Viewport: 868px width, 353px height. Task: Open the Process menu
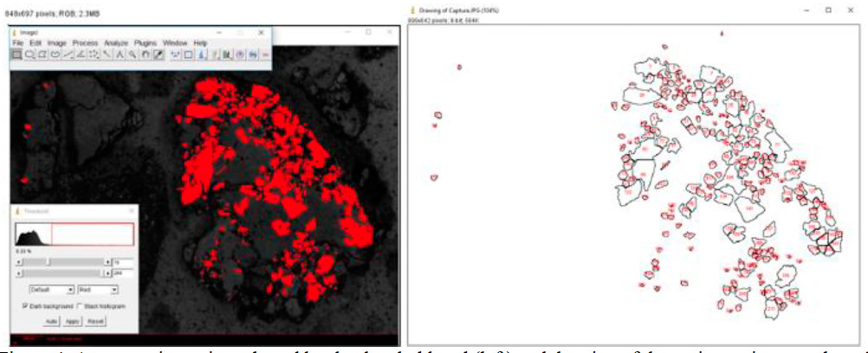pos(85,42)
